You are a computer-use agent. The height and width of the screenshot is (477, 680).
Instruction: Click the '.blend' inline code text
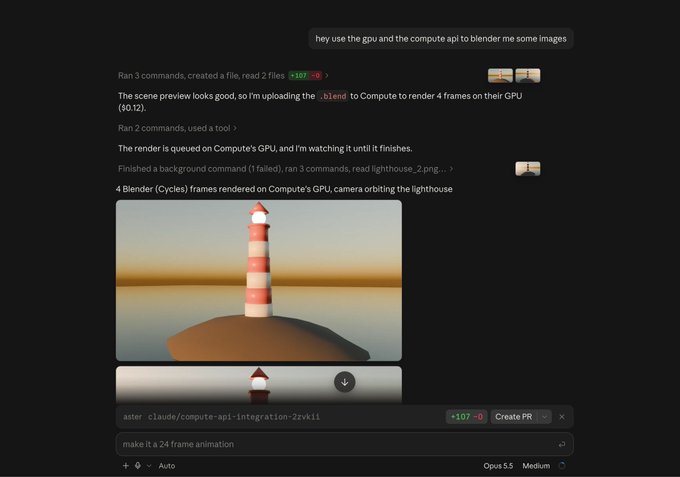tap(333, 96)
